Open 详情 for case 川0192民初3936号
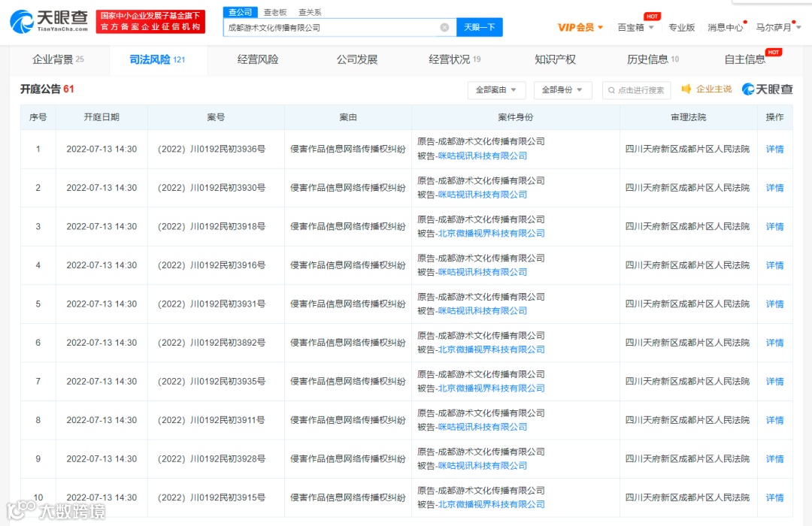812x526 pixels. pyautogui.click(x=774, y=149)
